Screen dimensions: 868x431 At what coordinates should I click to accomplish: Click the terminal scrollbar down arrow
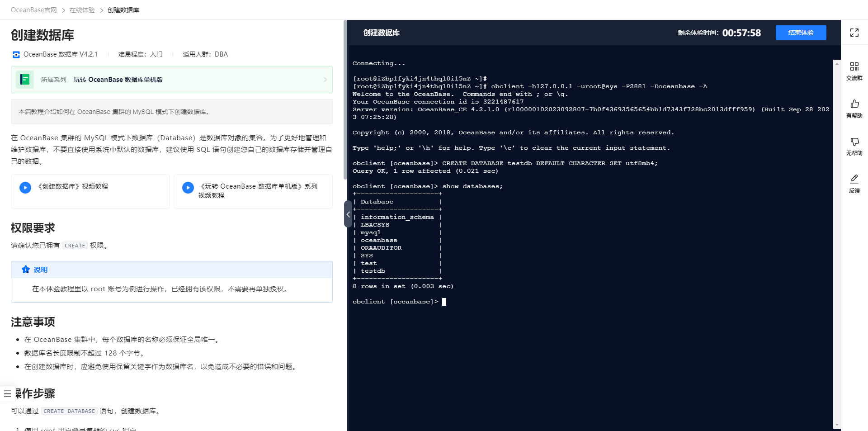[837, 425]
